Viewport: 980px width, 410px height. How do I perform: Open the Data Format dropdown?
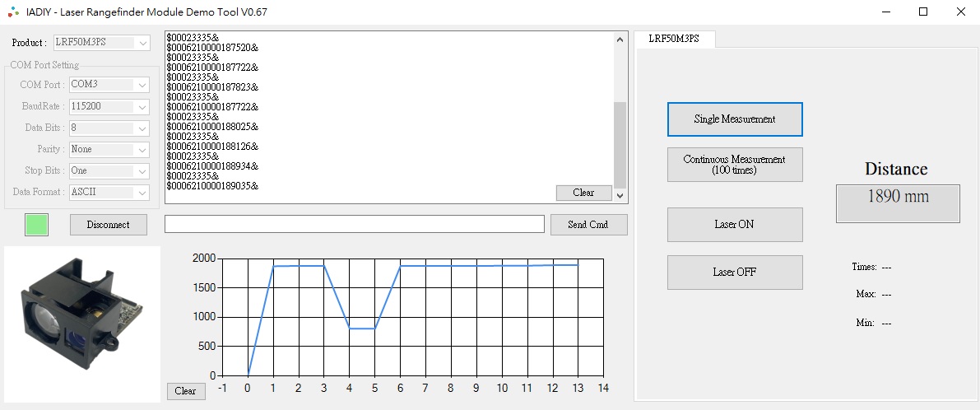point(109,192)
